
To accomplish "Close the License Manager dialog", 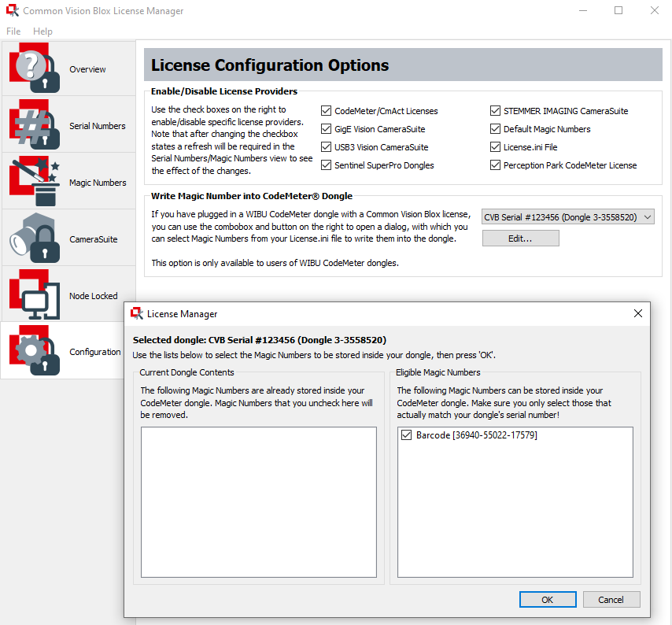I will click(x=638, y=314).
